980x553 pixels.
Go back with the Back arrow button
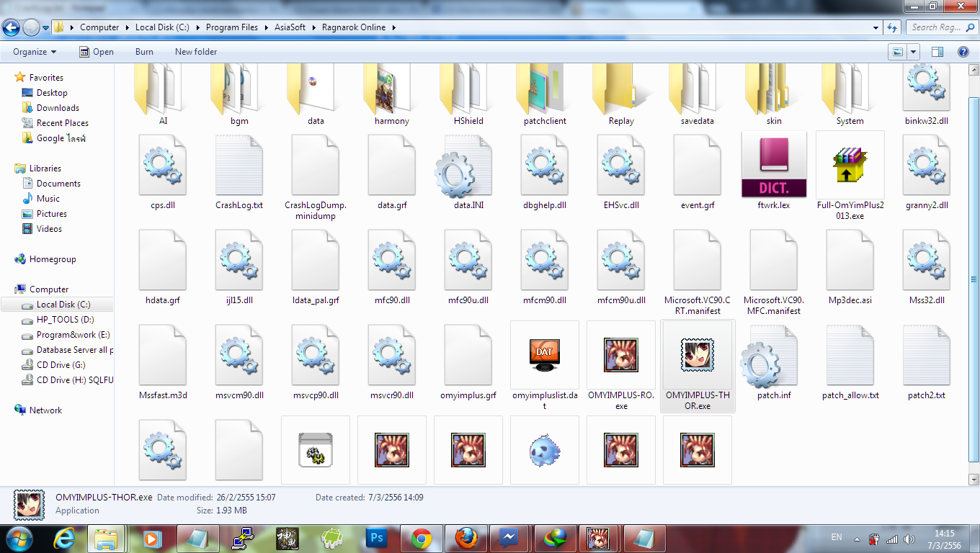coord(12,28)
